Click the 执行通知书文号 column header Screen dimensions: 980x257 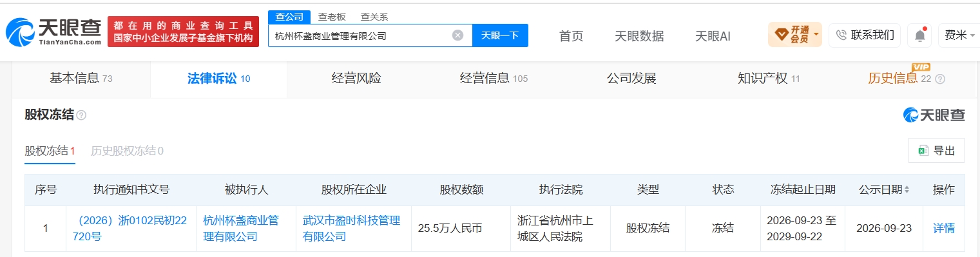click(131, 190)
